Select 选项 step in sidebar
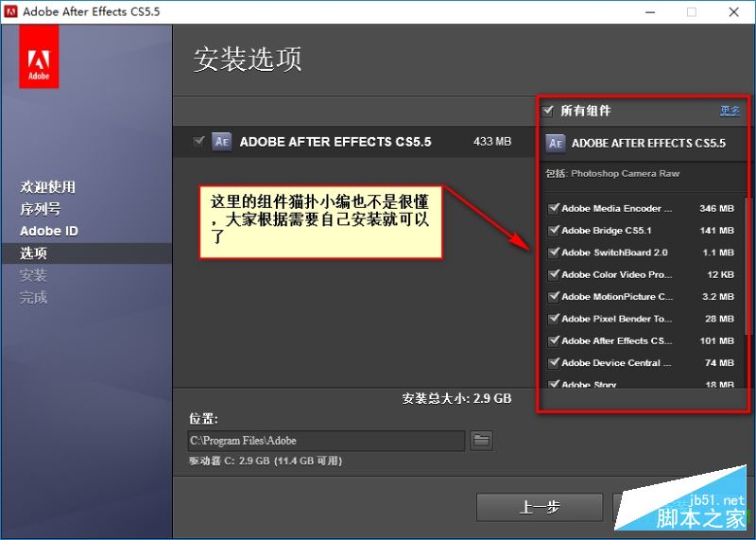 (x=33, y=253)
